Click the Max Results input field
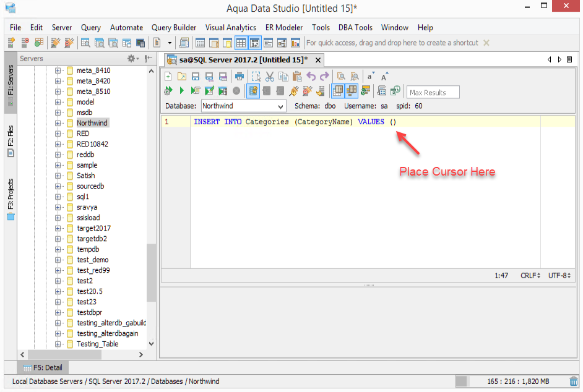The width and height of the screenshot is (583, 392). tap(433, 93)
